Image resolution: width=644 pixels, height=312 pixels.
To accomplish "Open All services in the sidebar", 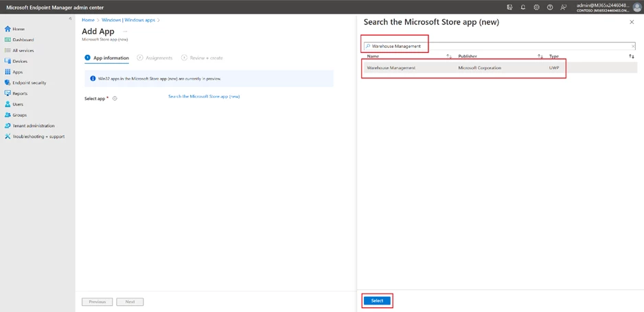I will [19, 51].
